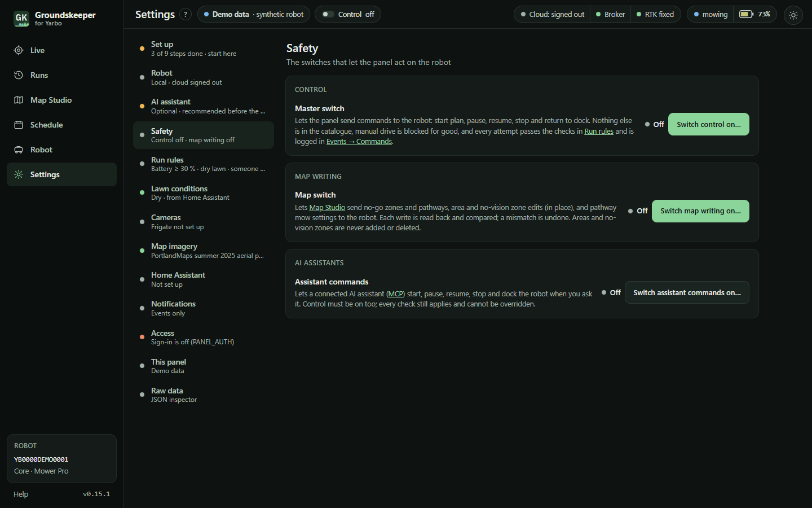
Task: Click the Demo data synthetic robot pill
Action: pos(254,14)
